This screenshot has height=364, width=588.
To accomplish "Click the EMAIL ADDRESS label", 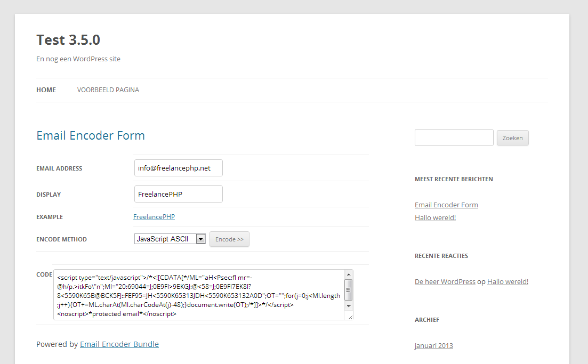I will point(59,169).
